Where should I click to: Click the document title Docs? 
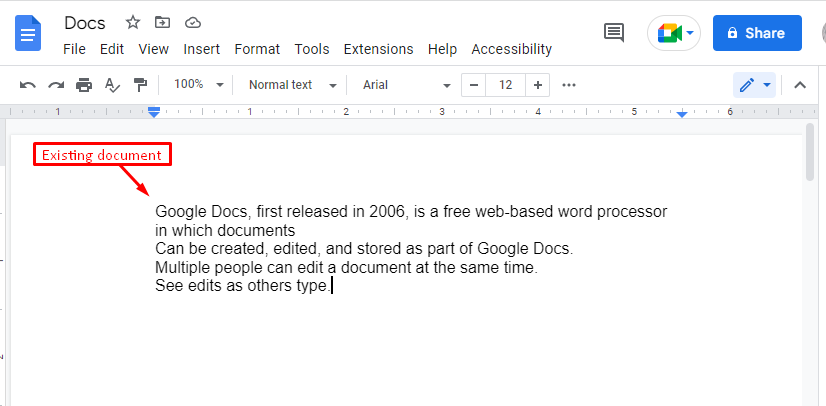85,23
